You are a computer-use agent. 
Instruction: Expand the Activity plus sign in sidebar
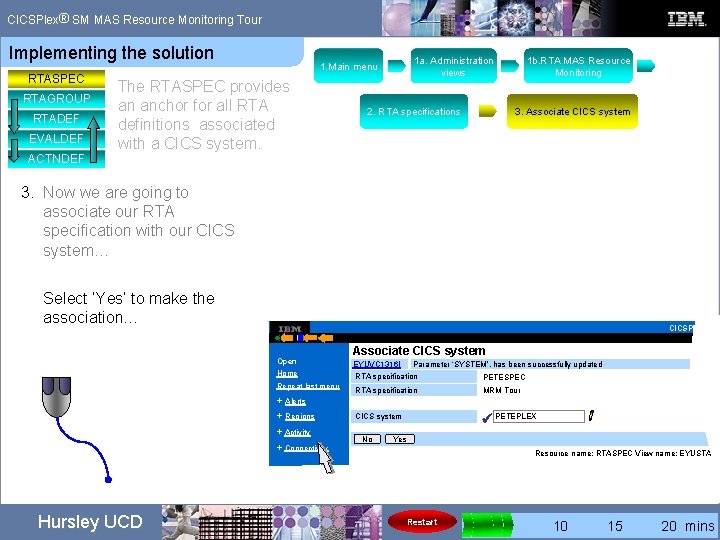pyautogui.click(x=279, y=432)
